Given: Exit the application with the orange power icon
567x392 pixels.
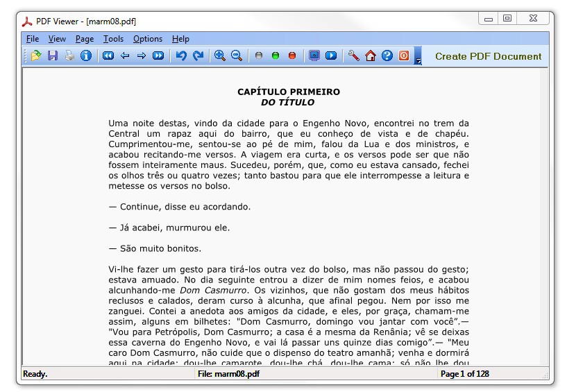Looking at the screenshot, I should click(404, 56).
